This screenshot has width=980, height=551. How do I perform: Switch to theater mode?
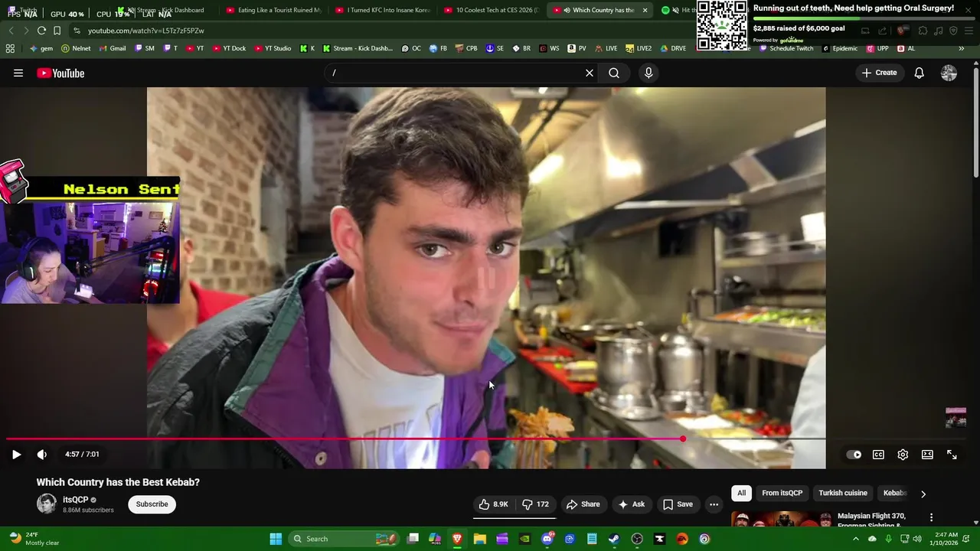(927, 455)
